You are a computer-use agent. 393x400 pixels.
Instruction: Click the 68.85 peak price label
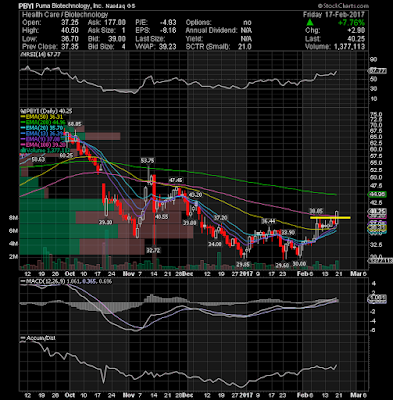[x=74, y=124]
